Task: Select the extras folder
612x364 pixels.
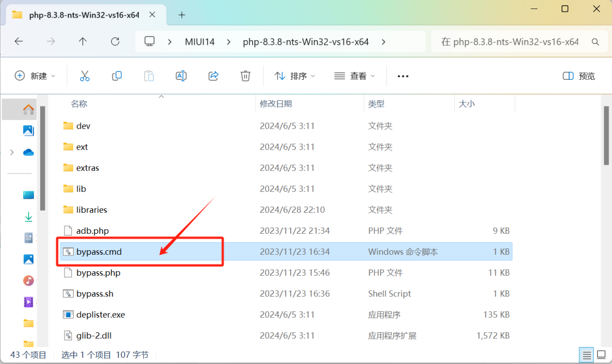Action: tap(286, 168)
